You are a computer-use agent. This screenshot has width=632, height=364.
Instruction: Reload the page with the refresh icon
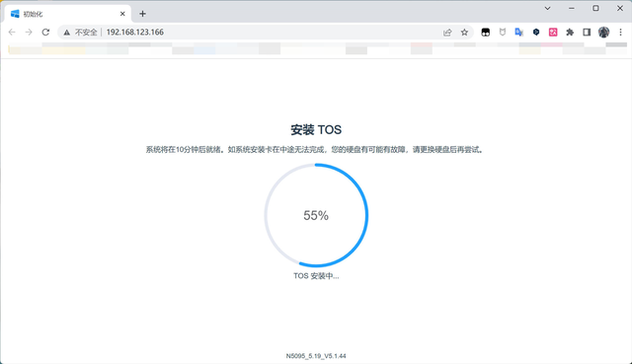pos(45,33)
